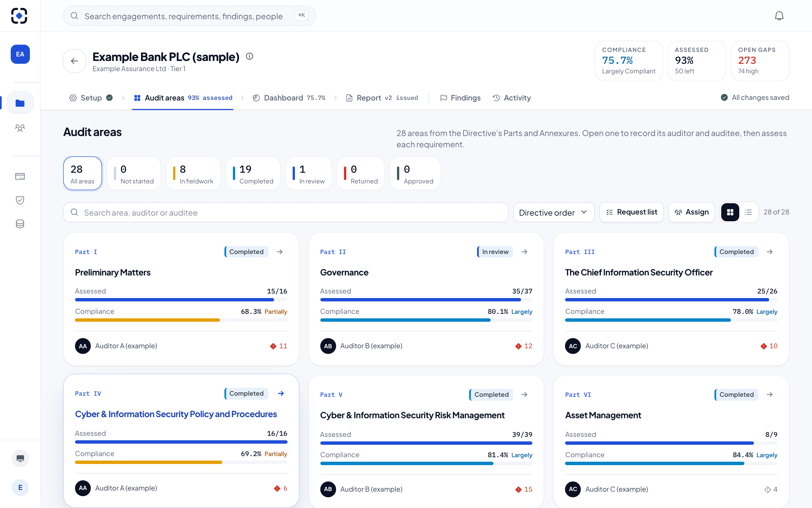This screenshot has width=812, height=508.
Task: Click Governance assessed progress bar
Action: (x=426, y=300)
